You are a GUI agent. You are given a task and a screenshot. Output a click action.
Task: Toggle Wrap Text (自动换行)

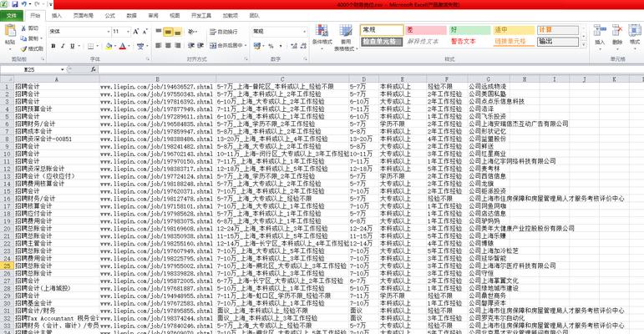point(223,32)
